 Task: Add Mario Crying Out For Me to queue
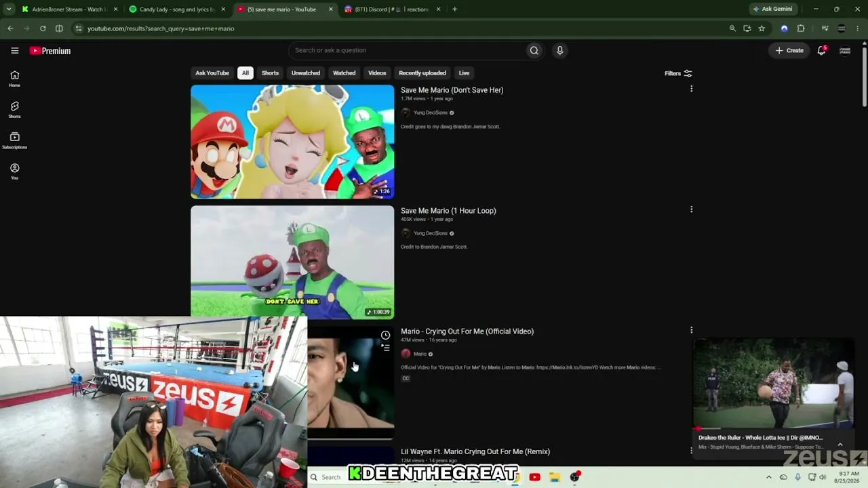[385, 347]
